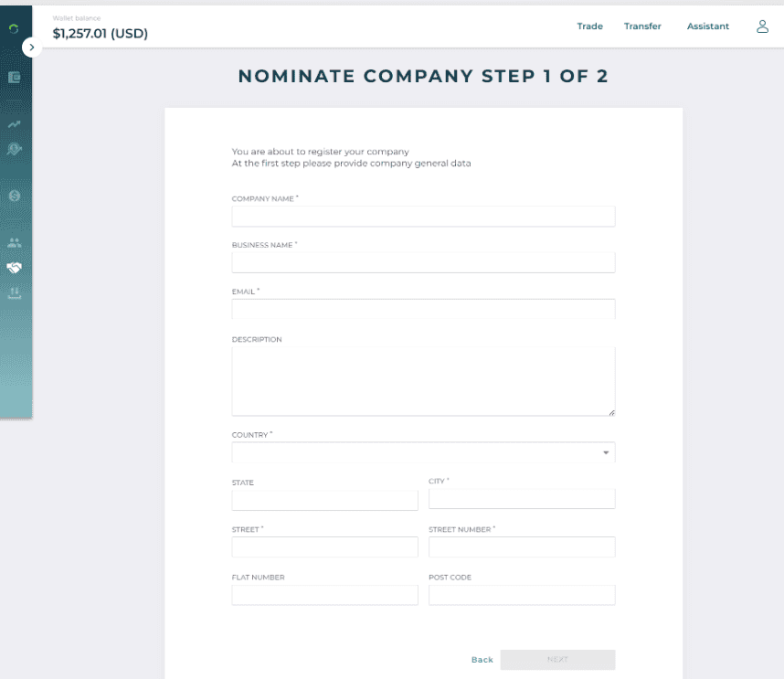Image resolution: width=784 pixels, height=679 pixels.
Task: Expand the sidebar with chevron arrow
Action: (x=31, y=48)
